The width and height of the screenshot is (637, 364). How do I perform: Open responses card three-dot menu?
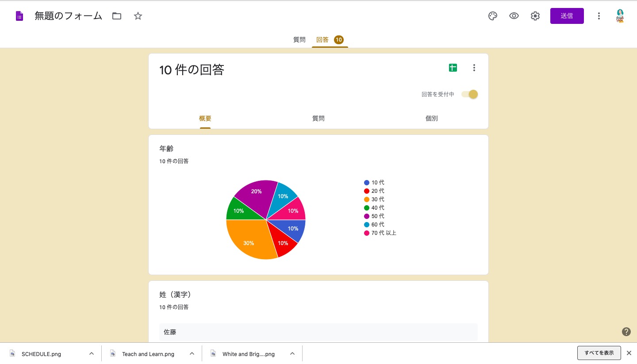pyautogui.click(x=474, y=68)
